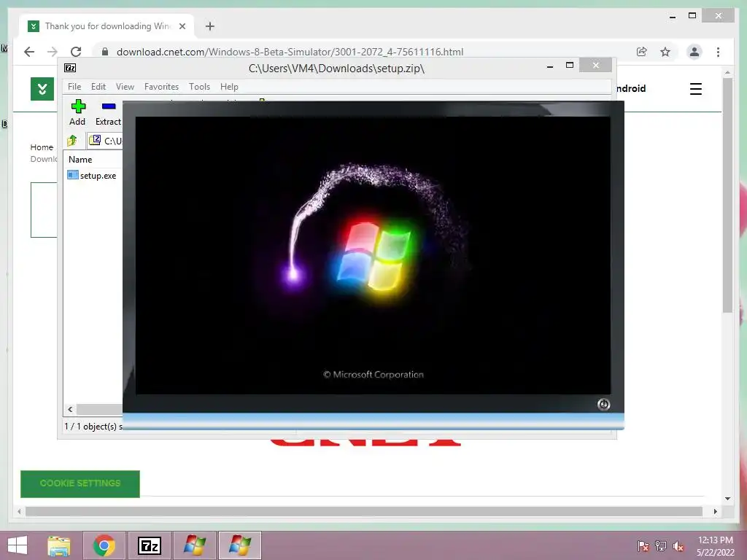The image size is (747, 560).
Task: Click the Home breadcrumb link on the page
Action: tap(42, 147)
